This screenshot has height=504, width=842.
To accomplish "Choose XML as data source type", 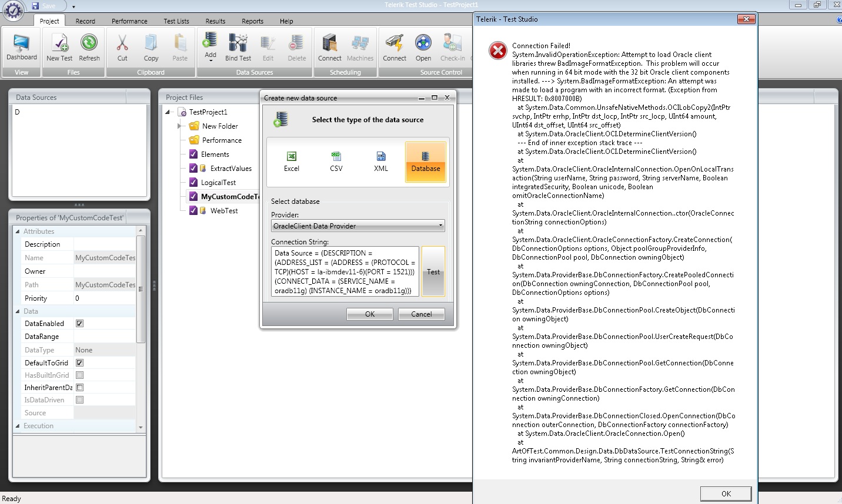I will [381, 162].
